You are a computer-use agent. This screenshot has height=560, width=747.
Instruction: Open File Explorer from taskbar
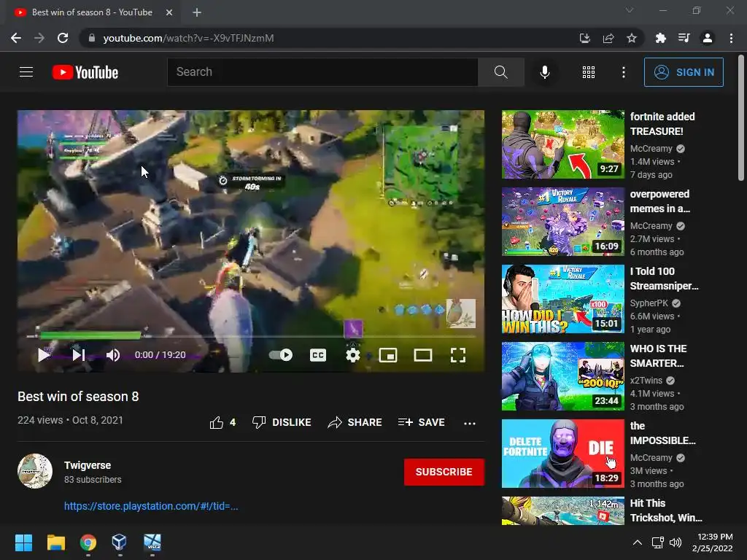(x=55, y=542)
